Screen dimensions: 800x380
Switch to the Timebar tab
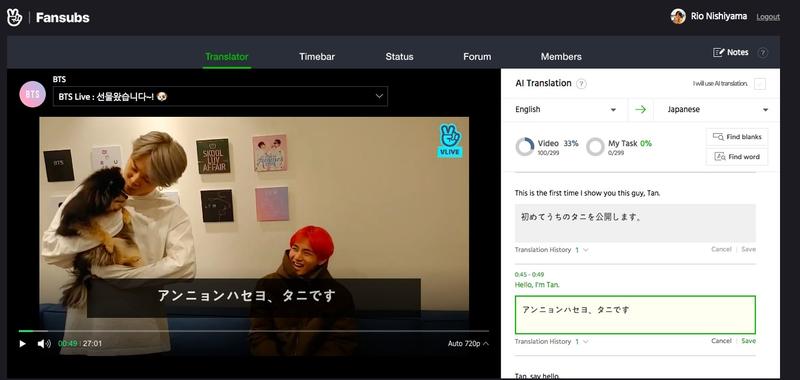317,57
